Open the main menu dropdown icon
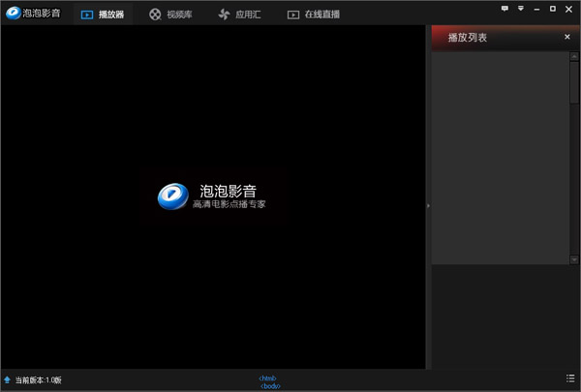Screen dimensions: 581x392 (521, 9)
